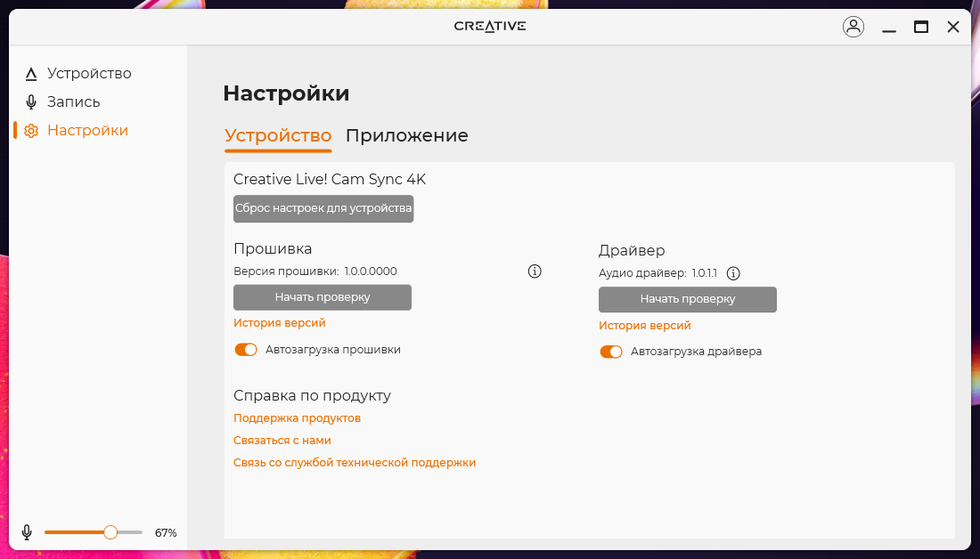Open Поддержка продуктов link
The height and width of the screenshot is (559, 980).
pyautogui.click(x=297, y=417)
